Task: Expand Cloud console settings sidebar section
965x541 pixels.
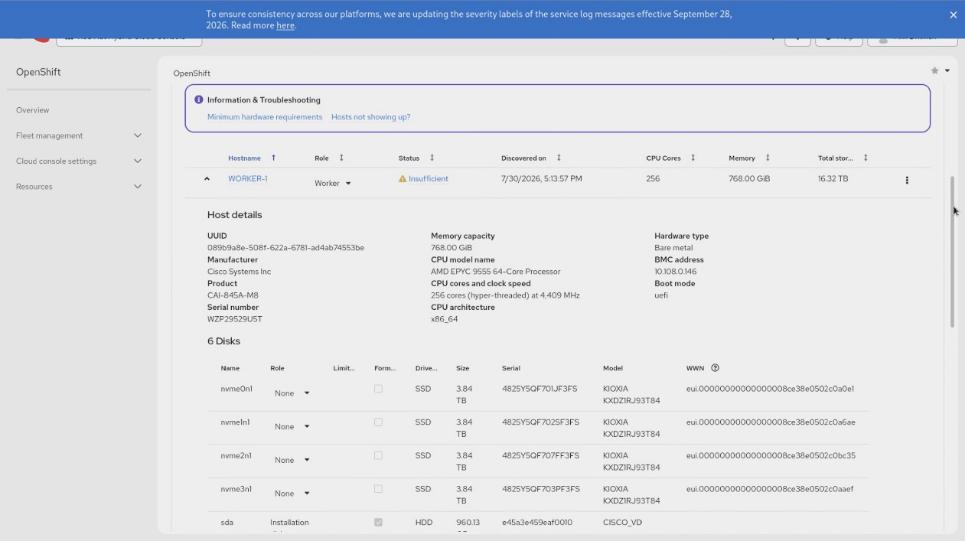Action: click(x=79, y=161)
